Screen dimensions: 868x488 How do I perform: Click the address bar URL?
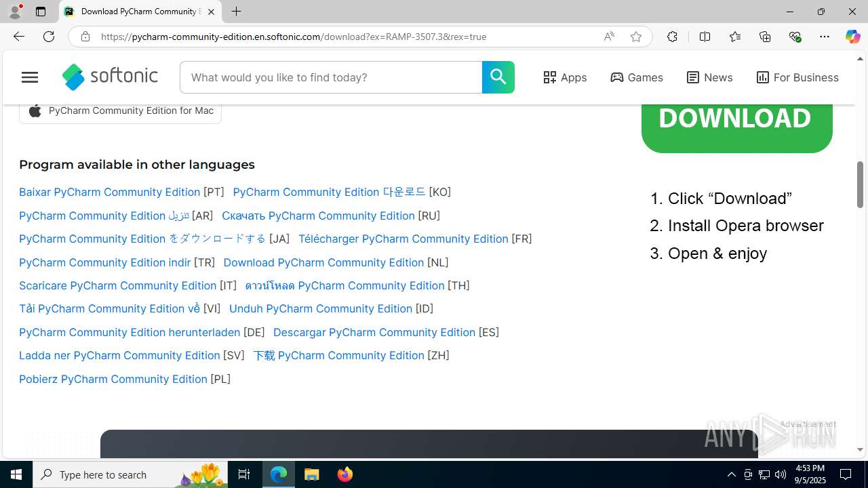pos(294,37)
